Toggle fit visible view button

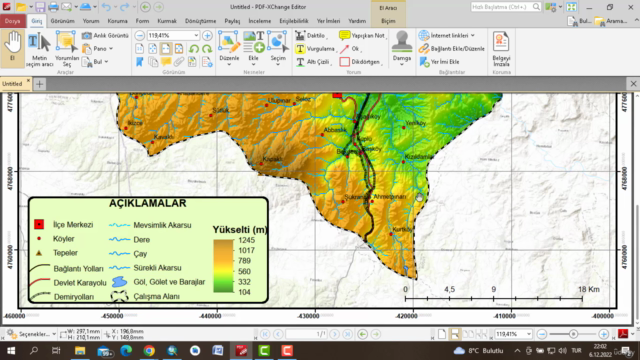(179, 49)
